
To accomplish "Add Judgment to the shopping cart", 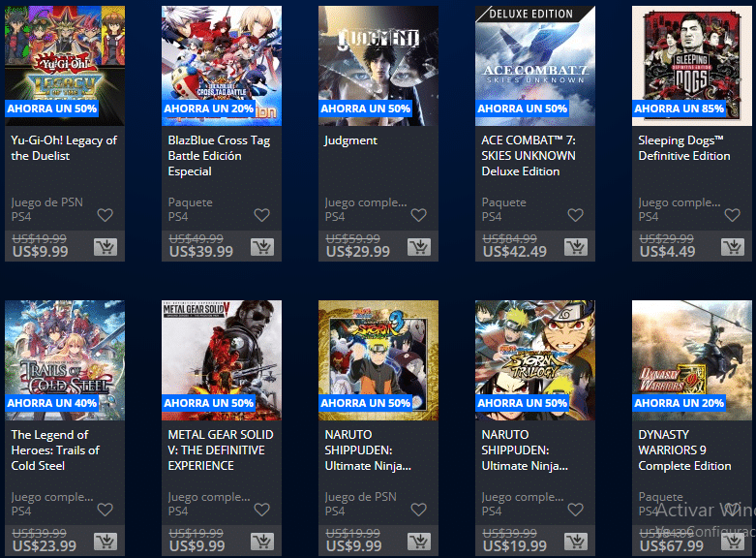I will point(419,247).
